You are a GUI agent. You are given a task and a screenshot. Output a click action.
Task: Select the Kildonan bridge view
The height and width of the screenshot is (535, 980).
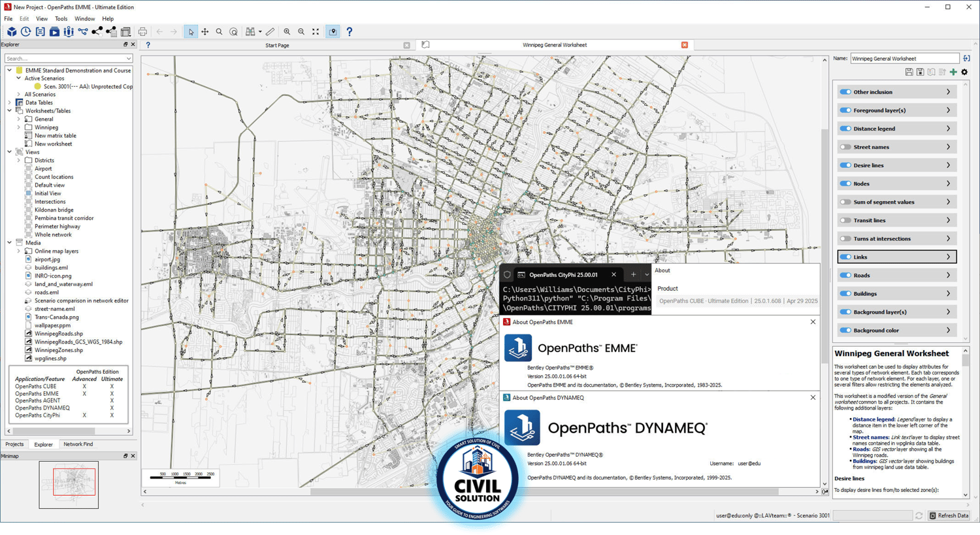[54, 210]
